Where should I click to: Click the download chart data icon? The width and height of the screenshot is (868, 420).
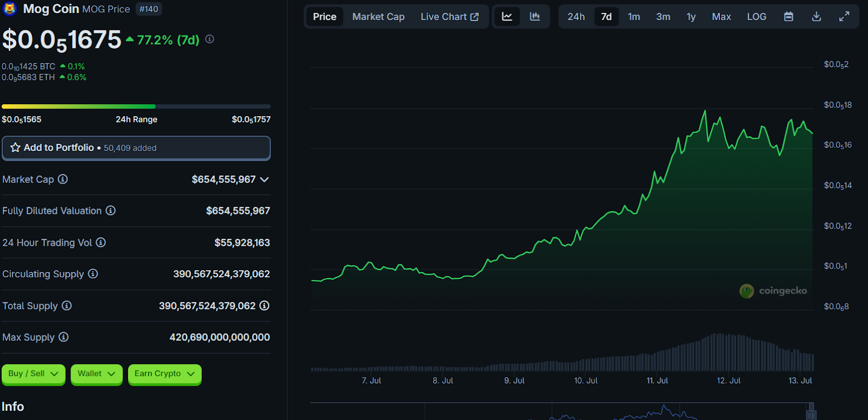[816, 17]
